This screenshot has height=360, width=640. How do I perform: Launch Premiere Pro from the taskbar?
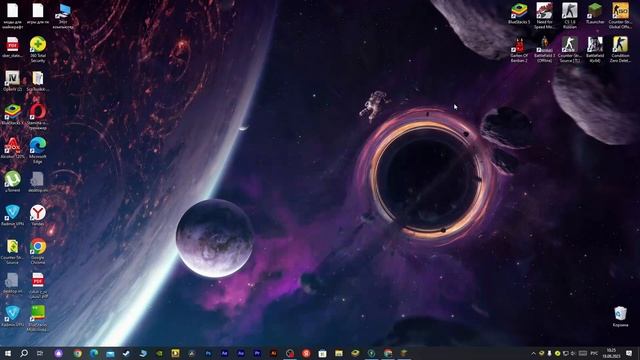pyautogui.click(x=257, y=353)
